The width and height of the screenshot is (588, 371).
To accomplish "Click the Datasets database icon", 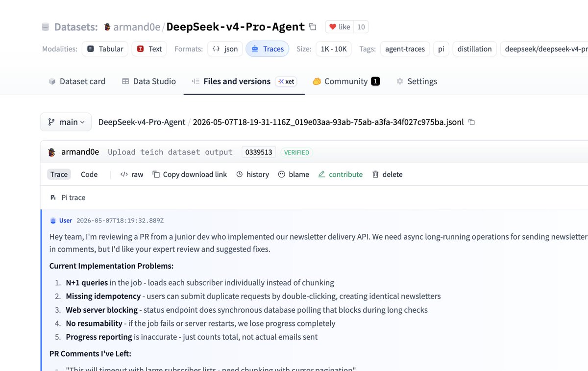I will 46,27.
